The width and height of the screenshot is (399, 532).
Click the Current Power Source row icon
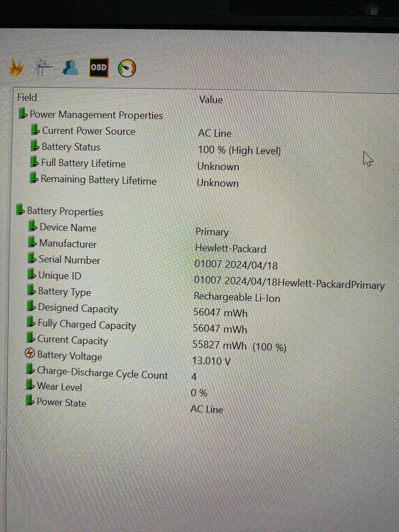pyautogui.click(x=35, y=130)
